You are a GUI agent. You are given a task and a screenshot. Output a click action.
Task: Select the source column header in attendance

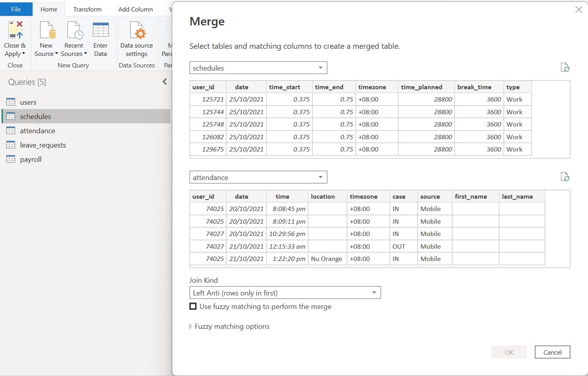pos(435,196)
